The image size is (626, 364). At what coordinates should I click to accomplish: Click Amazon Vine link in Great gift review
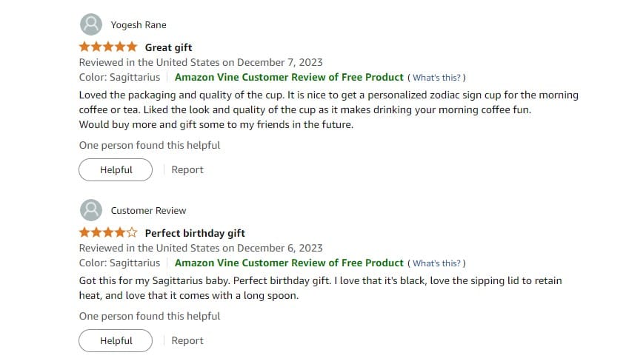(x=289, y=77)
